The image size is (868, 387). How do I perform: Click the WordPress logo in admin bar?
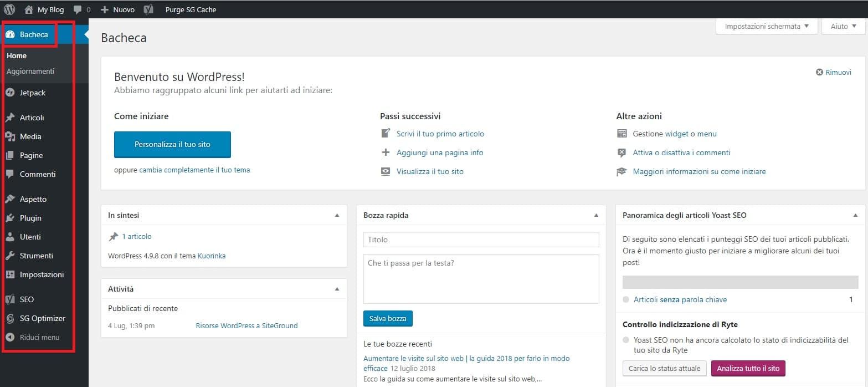coord(9,9)
